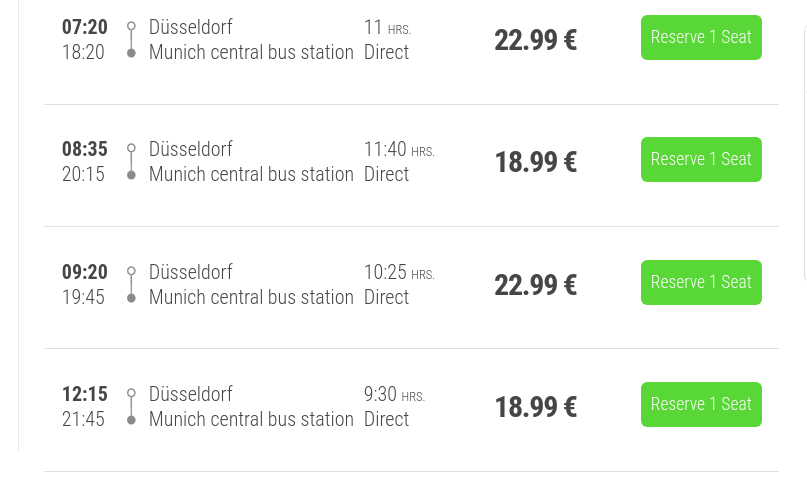
Task: Reserve 1 seat on the 12:15 bus
Action: (701, 405)
